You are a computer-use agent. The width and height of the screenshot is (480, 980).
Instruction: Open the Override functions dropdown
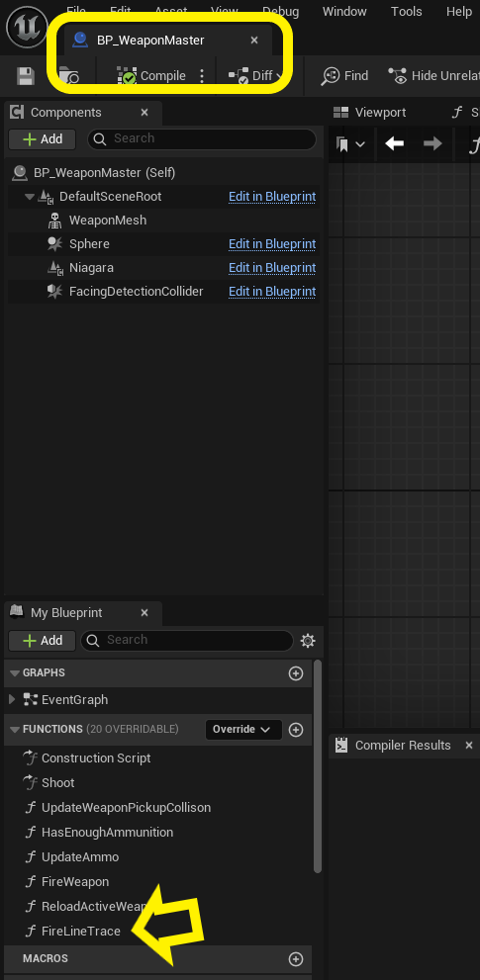click(x=243, y=730)
